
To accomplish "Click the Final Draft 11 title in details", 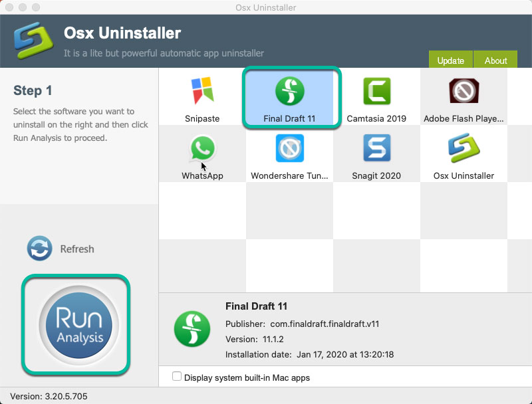I will (256, 306).
